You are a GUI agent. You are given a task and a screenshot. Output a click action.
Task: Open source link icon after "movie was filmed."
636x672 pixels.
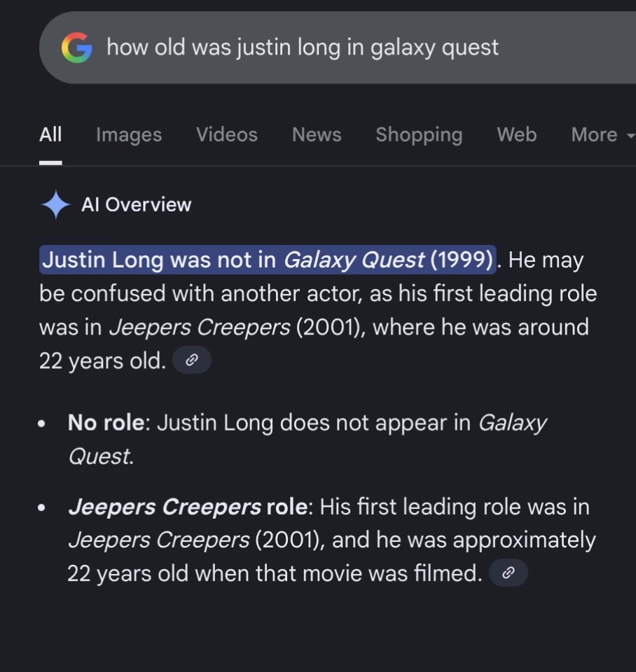pyautogui.click(x=508, y=573)
